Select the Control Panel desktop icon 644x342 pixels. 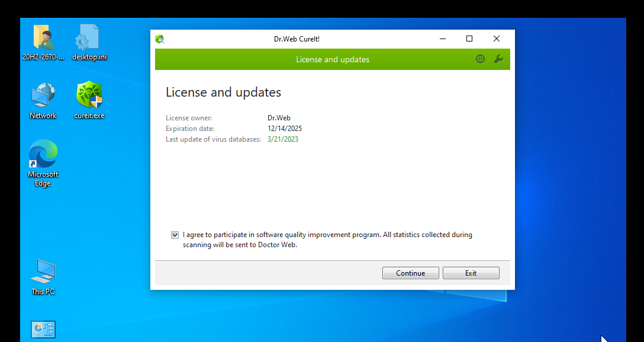(43, 330)
